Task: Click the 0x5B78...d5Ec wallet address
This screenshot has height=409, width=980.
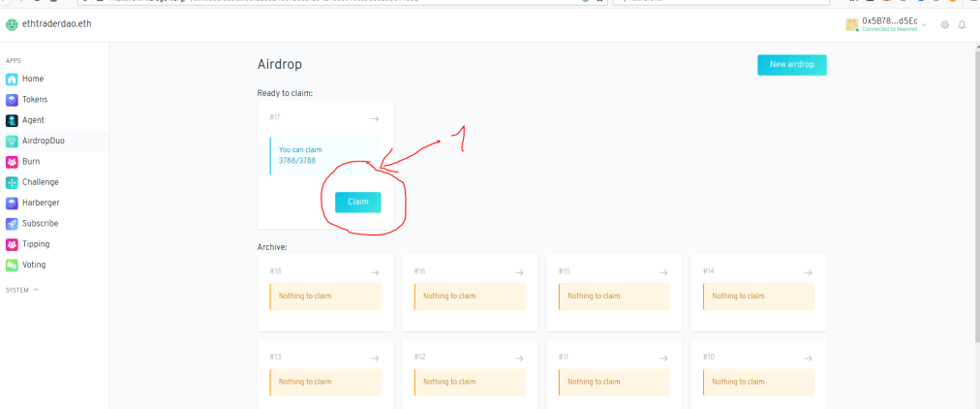Action: point(890,20)
